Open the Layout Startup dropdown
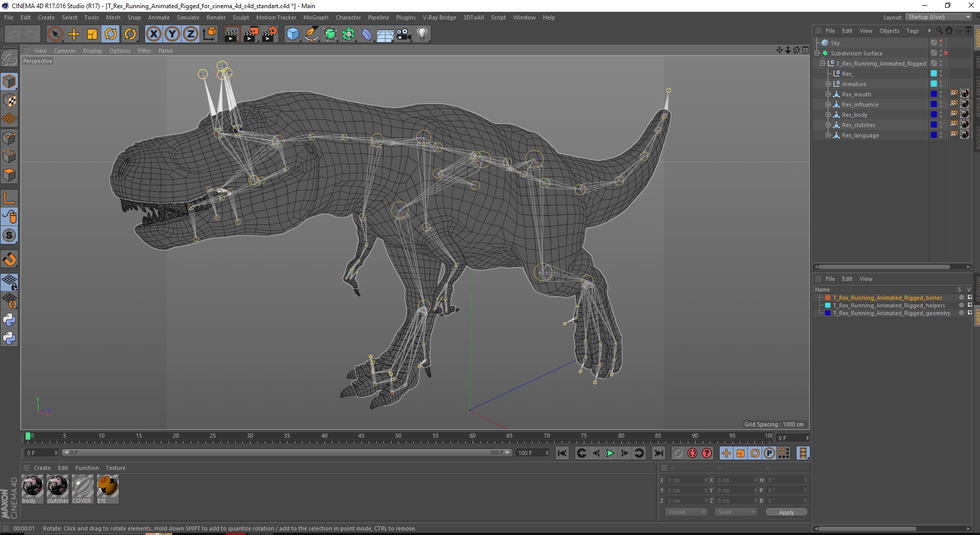Viewport: 980px width, 535px height. click(938, 17)
